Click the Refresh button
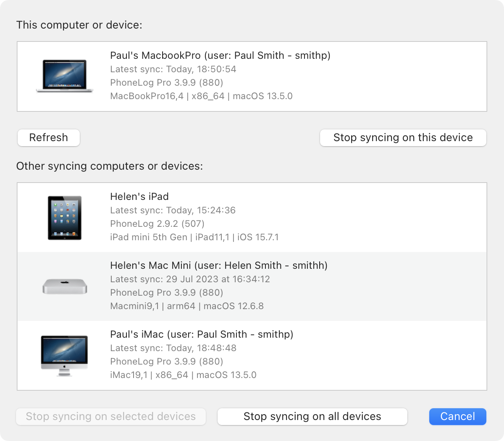The image size is (504, 441). (x=49, y=138)
